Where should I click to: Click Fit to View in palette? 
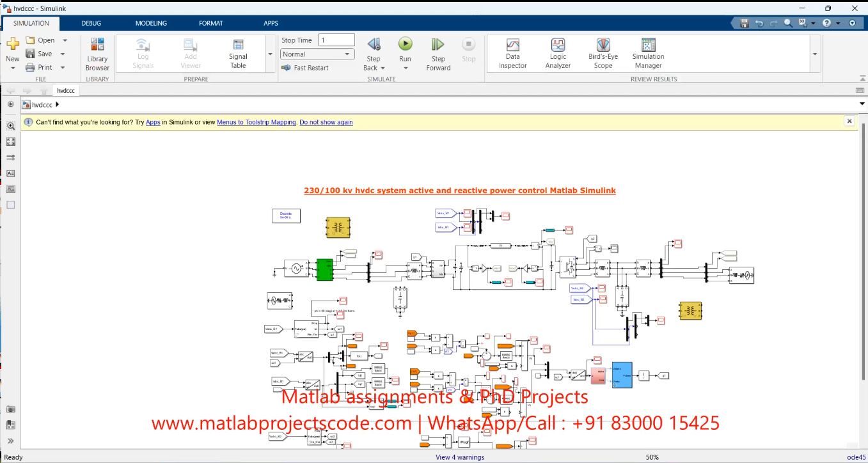10,142
